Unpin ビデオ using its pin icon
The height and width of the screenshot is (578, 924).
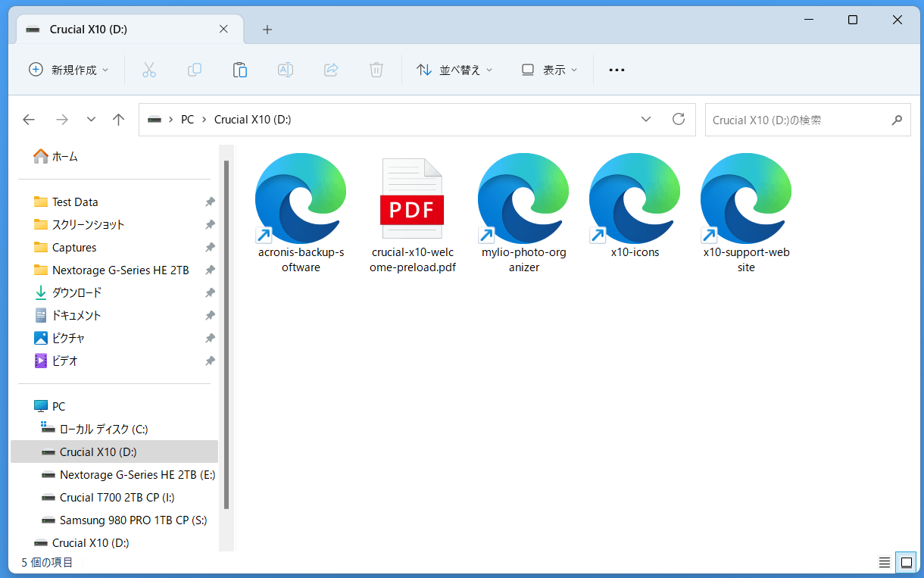[x=210, y=361]
